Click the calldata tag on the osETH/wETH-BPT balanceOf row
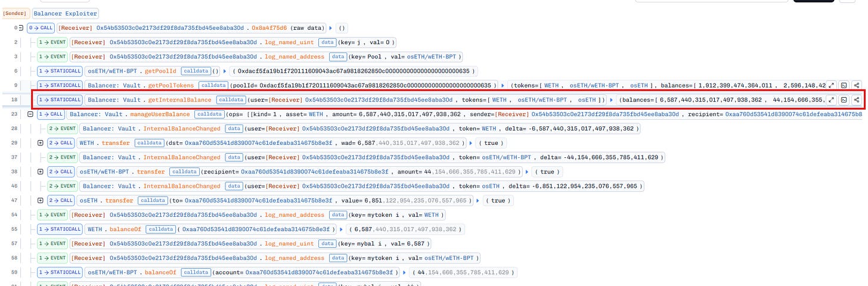 (195, 272)
